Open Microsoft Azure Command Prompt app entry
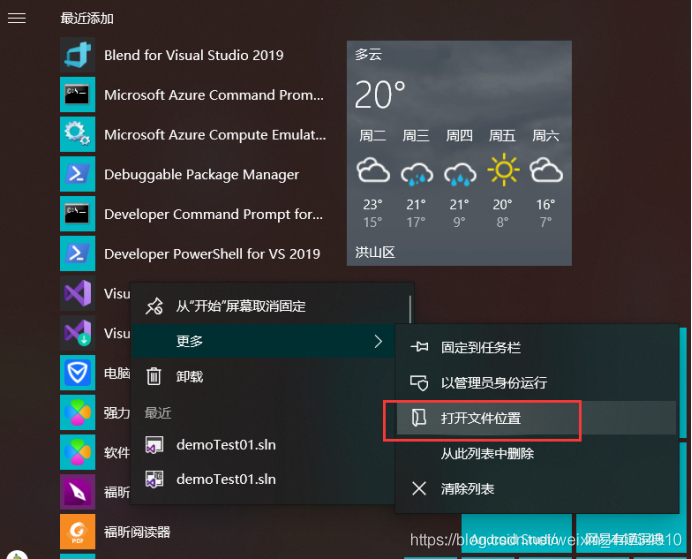 pos(194,94)
